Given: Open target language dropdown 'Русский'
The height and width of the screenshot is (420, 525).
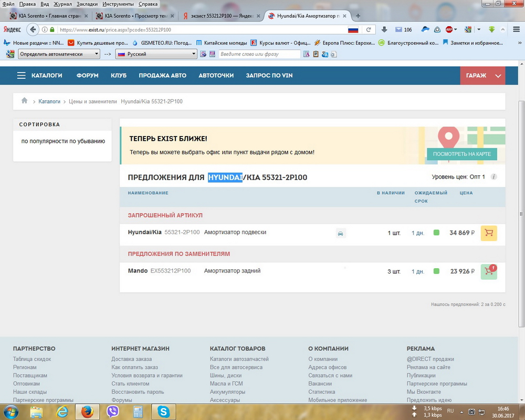Looking at the screenshot, I should pyautogui.click(x=156, y=54).
